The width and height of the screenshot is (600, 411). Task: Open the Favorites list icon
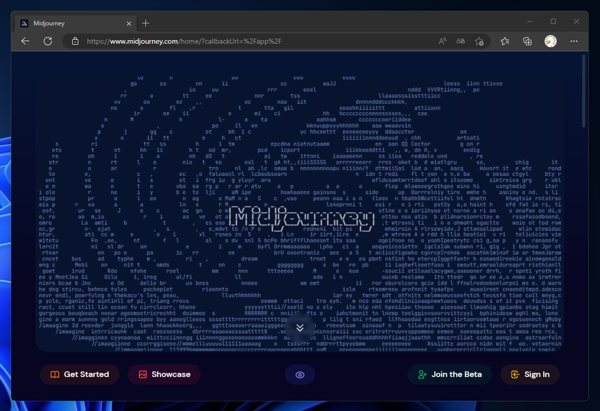coord(505,41)
